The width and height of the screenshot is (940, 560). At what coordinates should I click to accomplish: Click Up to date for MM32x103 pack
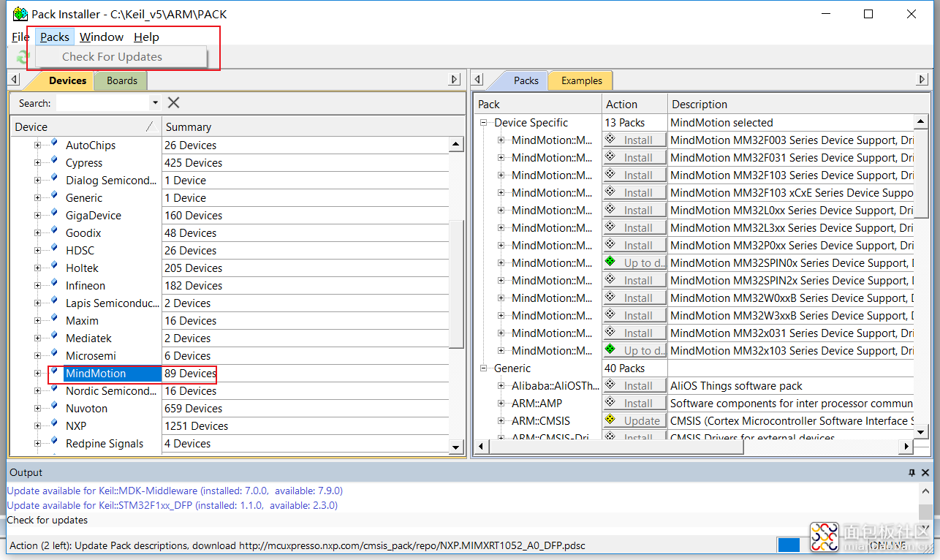click(x=634, y=350)
